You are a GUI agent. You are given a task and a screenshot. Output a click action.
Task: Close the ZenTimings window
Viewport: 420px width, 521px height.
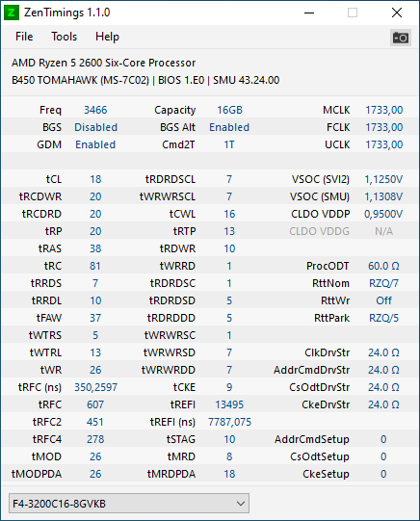click(397, 13)
